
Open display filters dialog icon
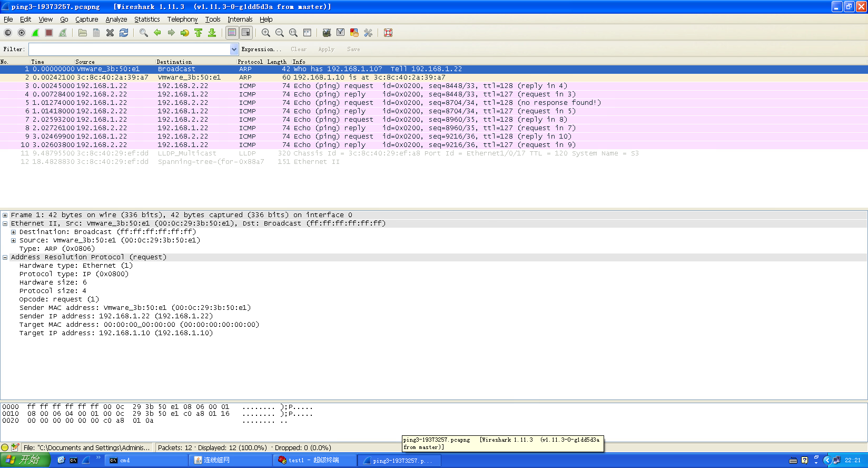point(340,33)
